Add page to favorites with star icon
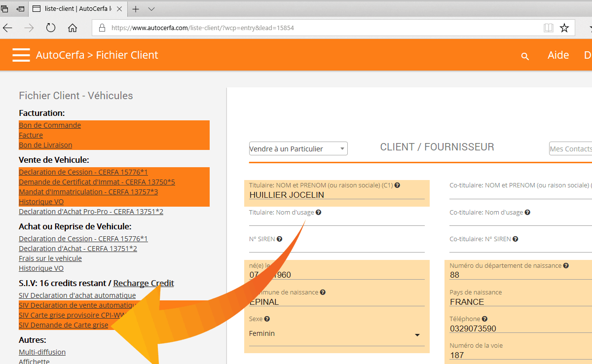 [564, 28]
